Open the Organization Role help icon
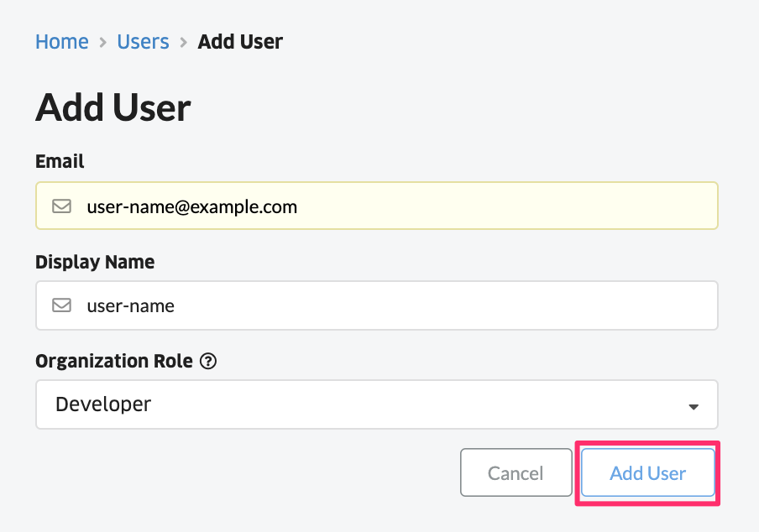759x532 pixels. [x=208, y=361]
